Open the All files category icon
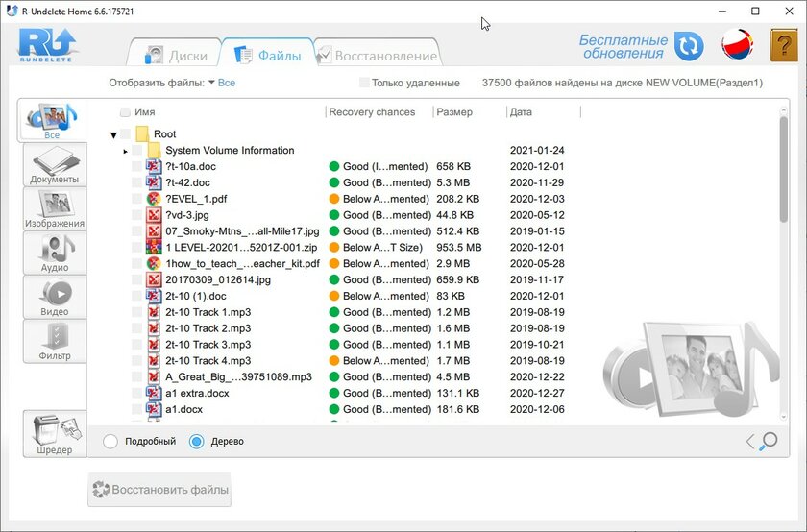Viewport: 807px width, 532px height. coord(52,121)
